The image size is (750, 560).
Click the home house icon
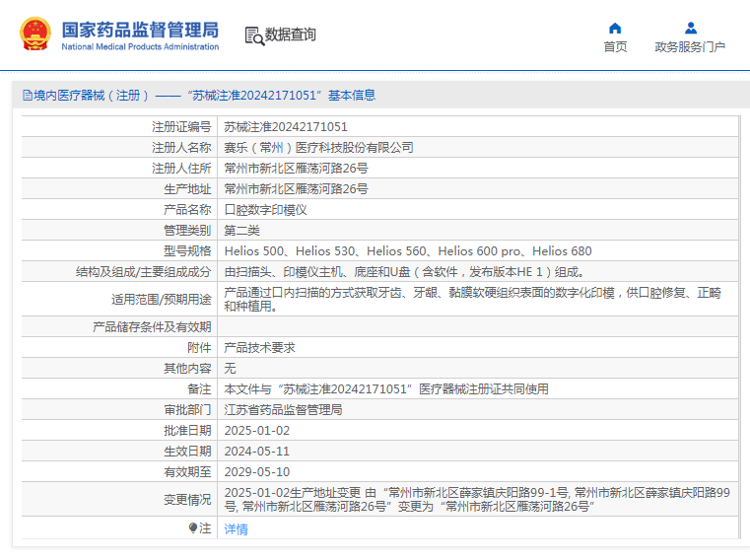point(615,29)
